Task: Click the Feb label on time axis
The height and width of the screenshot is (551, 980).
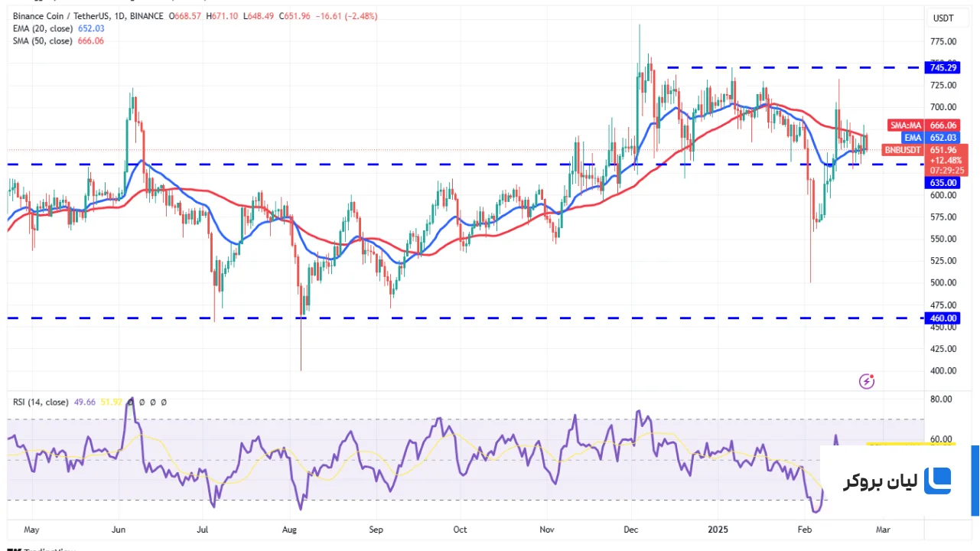Action: pyautogui.click(x=805, y=529)
